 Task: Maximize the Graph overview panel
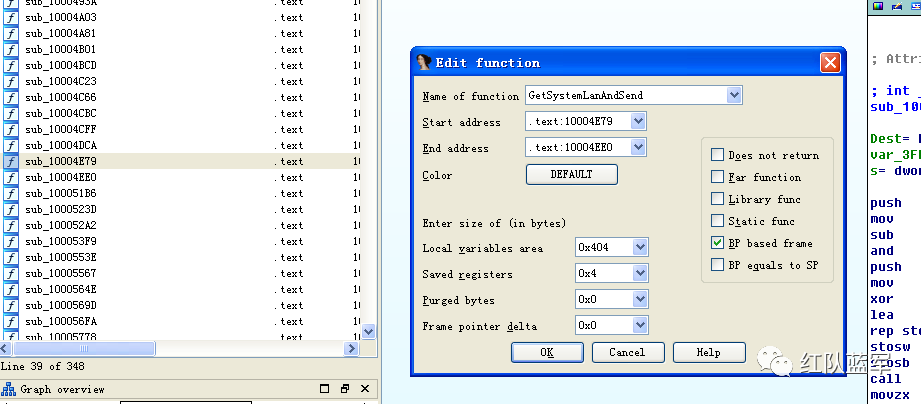pyautogui.click(x=325, y=389)
